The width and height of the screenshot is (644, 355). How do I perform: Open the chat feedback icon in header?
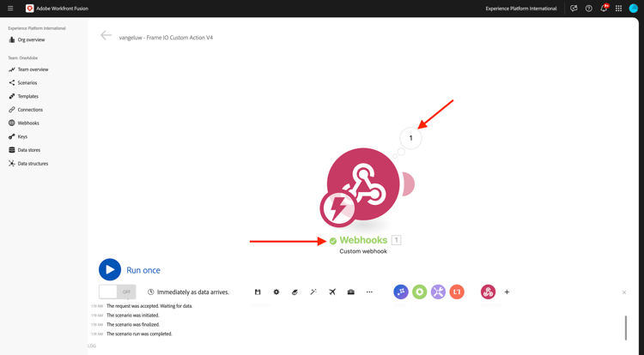pos(574,9)
